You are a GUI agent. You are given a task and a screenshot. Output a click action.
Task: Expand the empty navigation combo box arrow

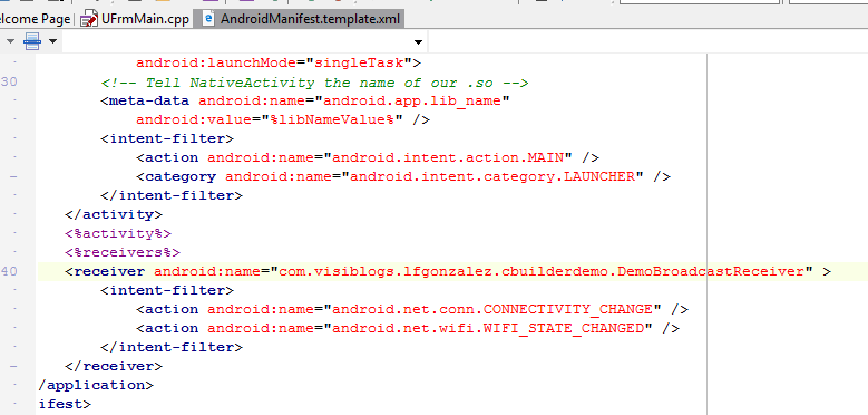[418, 42]
